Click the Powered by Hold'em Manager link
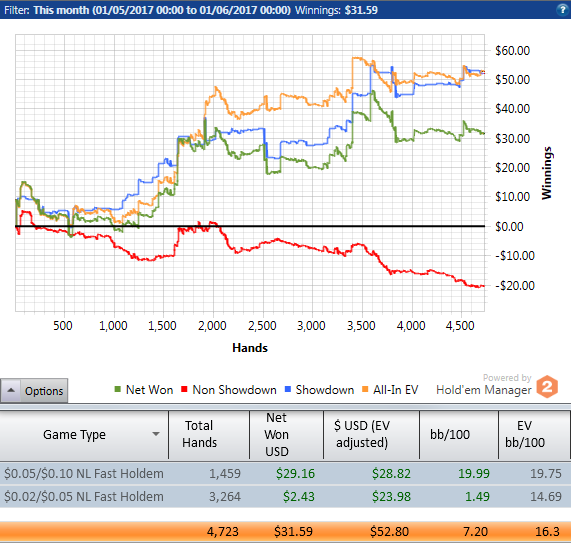This screenshot has width=571, height=543. tap(484, 384)
